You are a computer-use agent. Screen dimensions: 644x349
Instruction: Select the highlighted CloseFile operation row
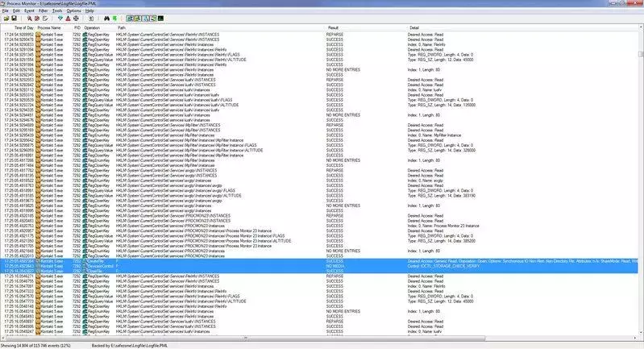pyautogui.click(x=319, y=271)
